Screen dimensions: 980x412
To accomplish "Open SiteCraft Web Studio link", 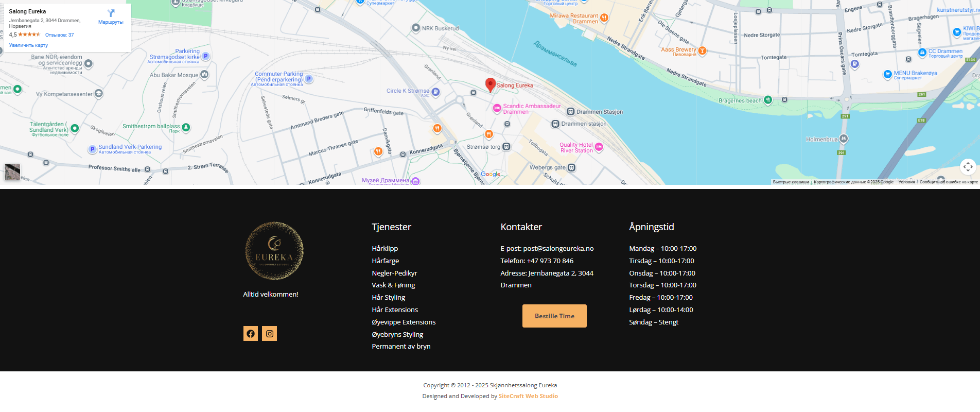I will pyautogui.click(x=528, y=396).
